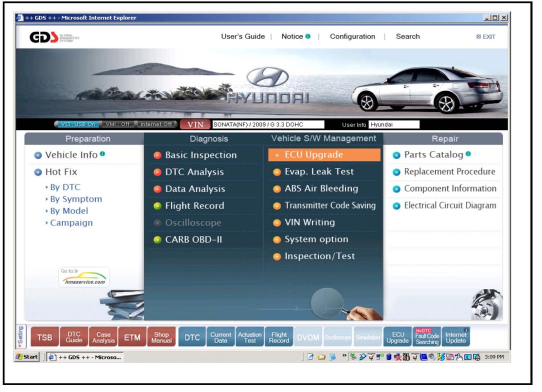The width and height of the screenshot is (542, 392).
Task: Open the User's Guide menu
Action: tap(243, 36)
